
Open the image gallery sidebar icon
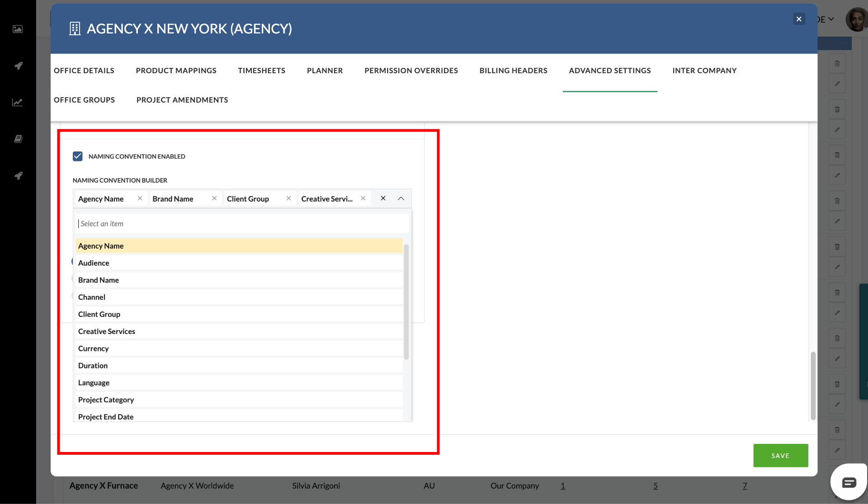coord(18,29)
